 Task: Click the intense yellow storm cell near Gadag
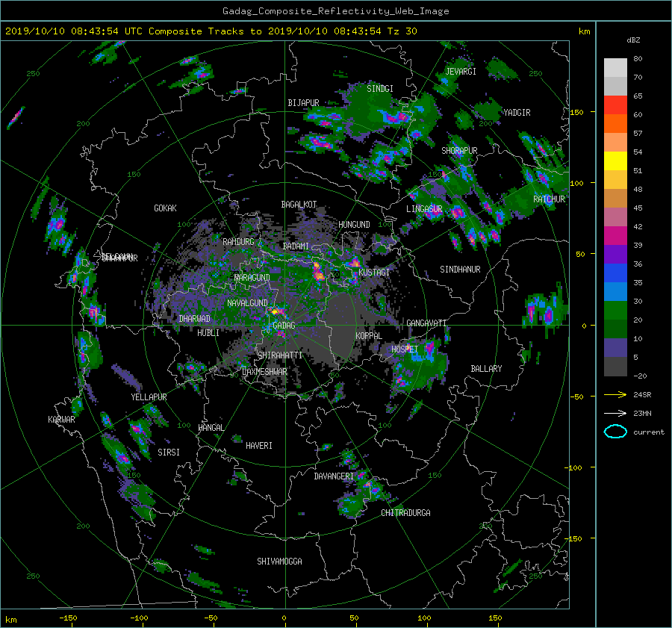click(277, 311)
